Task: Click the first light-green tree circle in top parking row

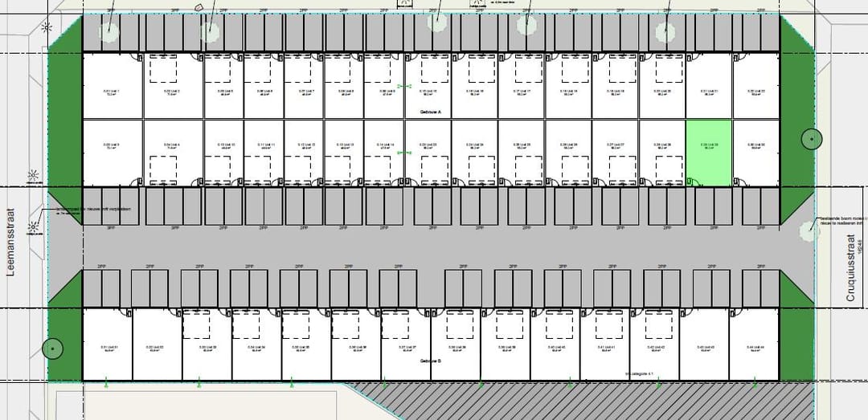Action: tap(108, 31)
